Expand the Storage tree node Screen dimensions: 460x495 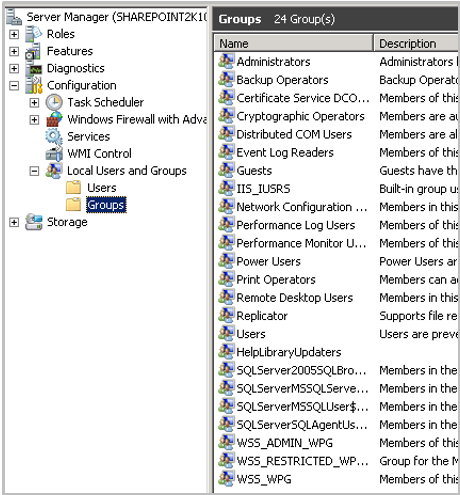(14, 222)
